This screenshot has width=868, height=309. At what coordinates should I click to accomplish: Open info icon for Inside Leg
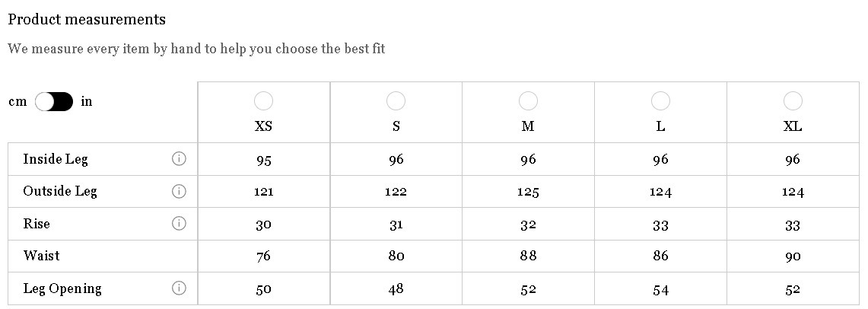point(179,159)
